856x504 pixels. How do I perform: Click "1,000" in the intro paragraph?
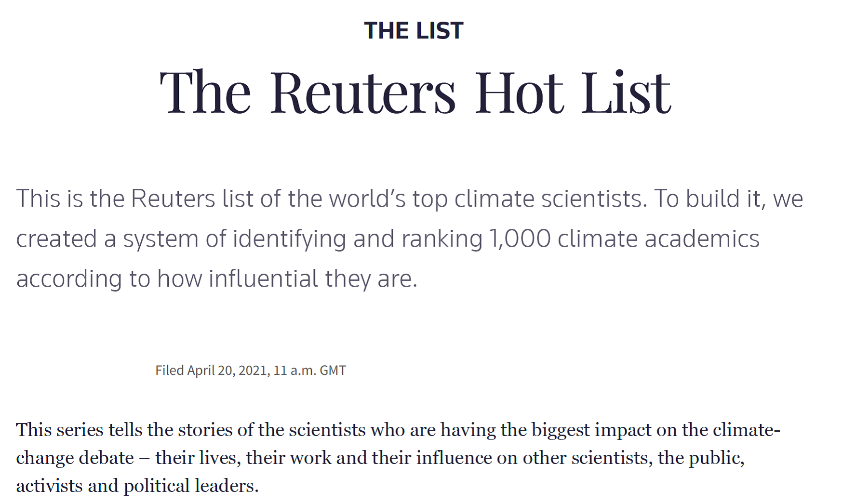pos(520,239)
